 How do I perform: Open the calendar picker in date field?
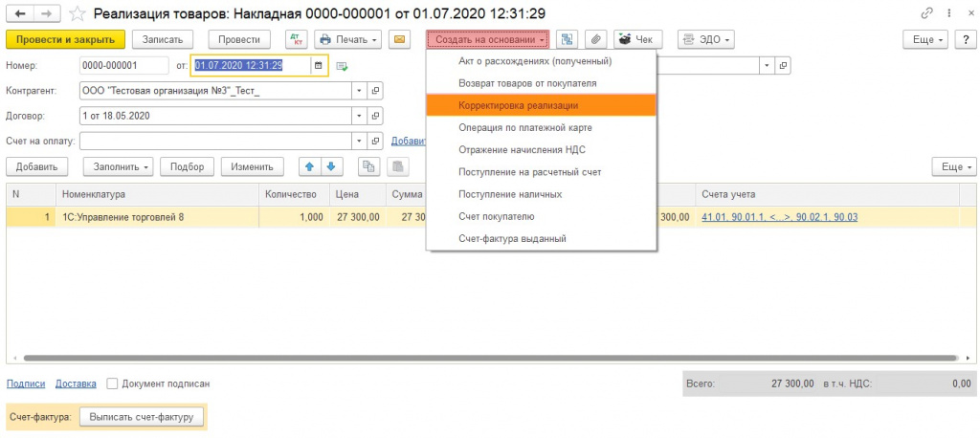(318, 66)
